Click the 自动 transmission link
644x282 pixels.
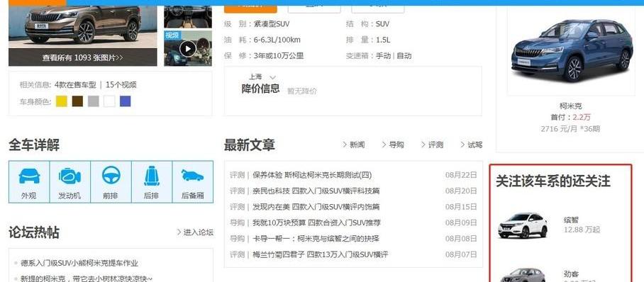click(404, 55)
